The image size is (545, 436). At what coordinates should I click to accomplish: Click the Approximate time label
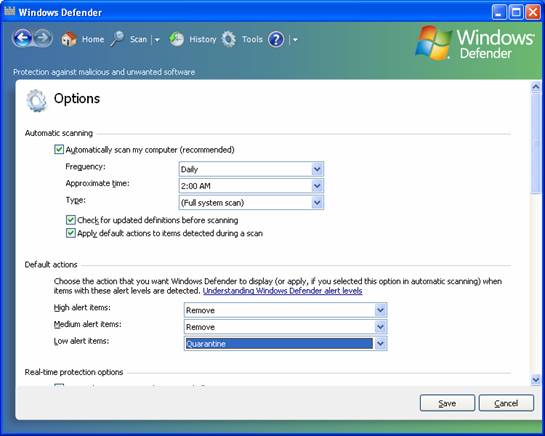point(97,183)
